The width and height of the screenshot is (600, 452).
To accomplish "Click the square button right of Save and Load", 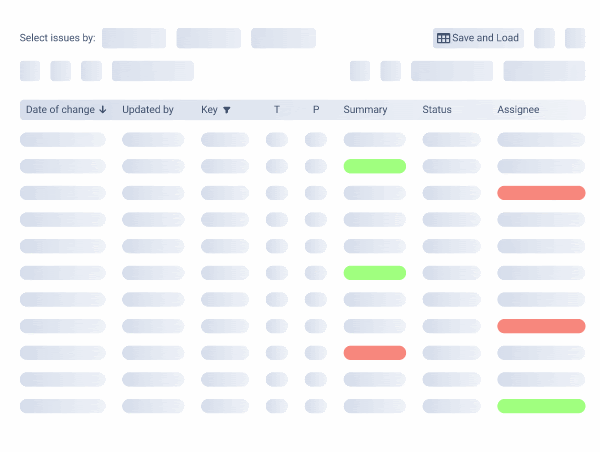I will (544, 38).
